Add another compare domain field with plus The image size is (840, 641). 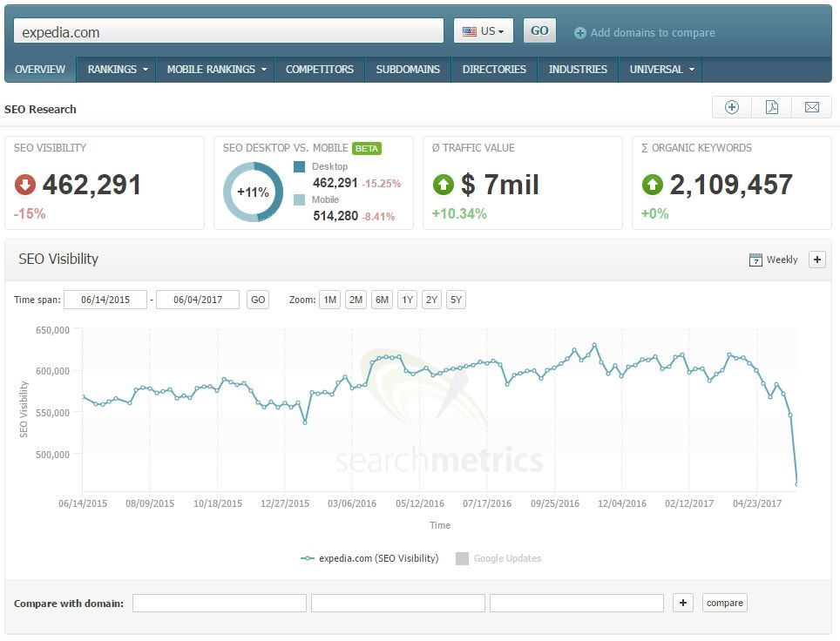tap(683, 603)
